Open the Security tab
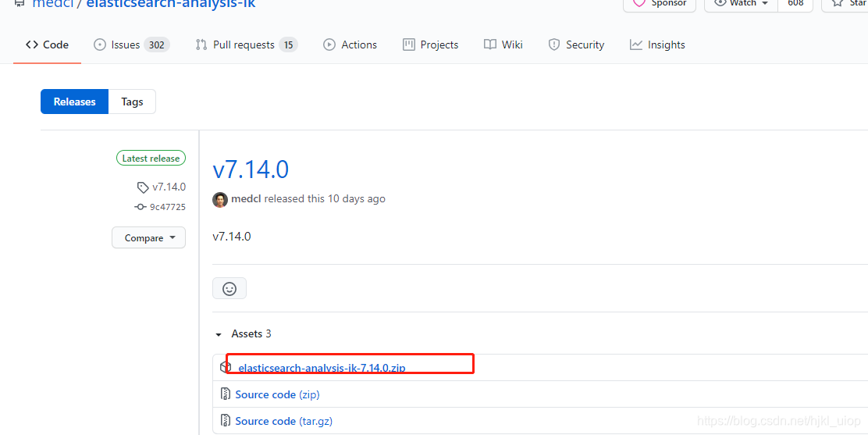Viewport: 868px width, 435px height. 576,45
